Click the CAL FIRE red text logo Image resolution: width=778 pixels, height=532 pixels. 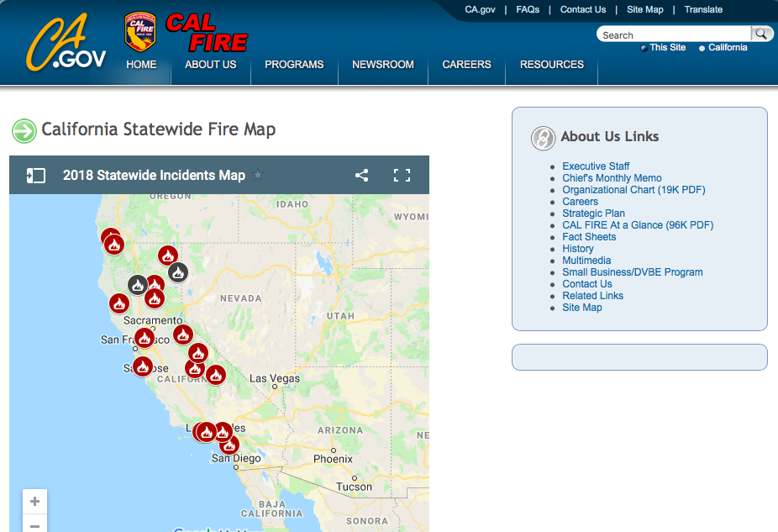pyautogui.click(x=207, y=33)
